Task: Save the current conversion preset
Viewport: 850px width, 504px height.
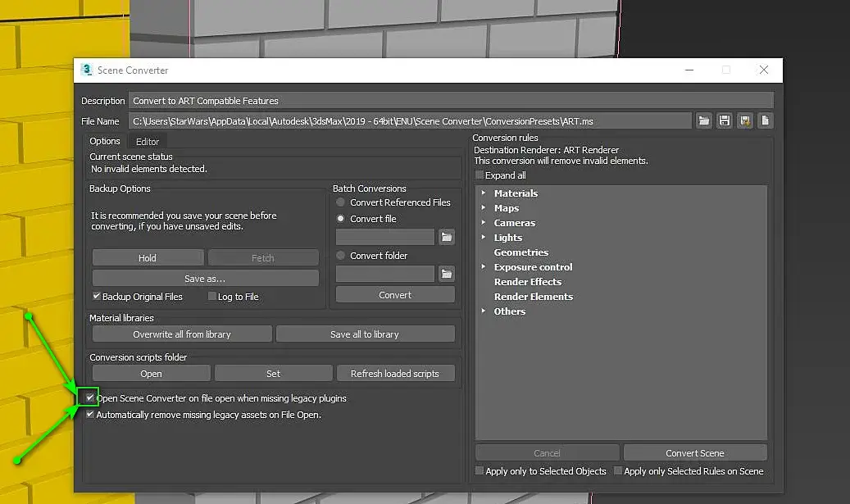Action: (x=725, y=120)
